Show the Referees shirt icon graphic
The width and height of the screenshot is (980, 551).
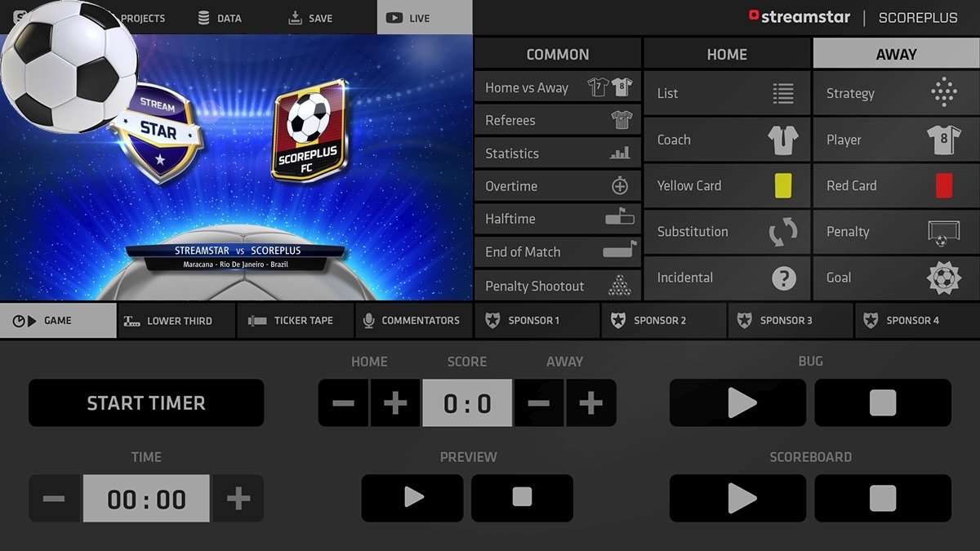tap(558, 120)
